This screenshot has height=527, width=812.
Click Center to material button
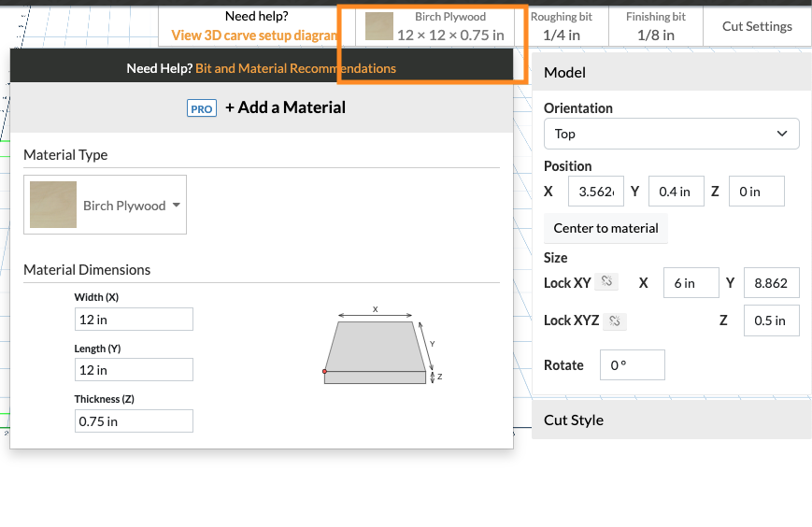(x=605, y=228)
